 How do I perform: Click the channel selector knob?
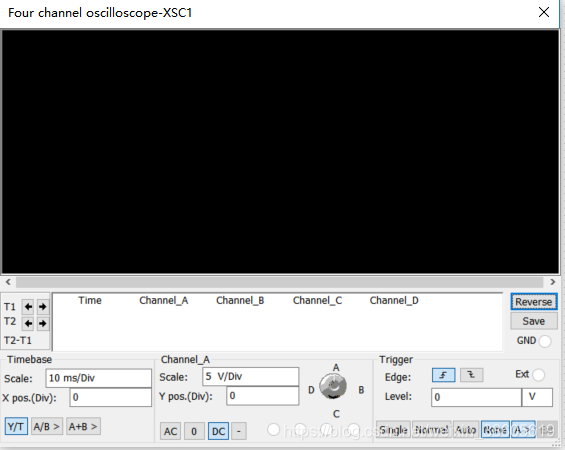(333, 386)
